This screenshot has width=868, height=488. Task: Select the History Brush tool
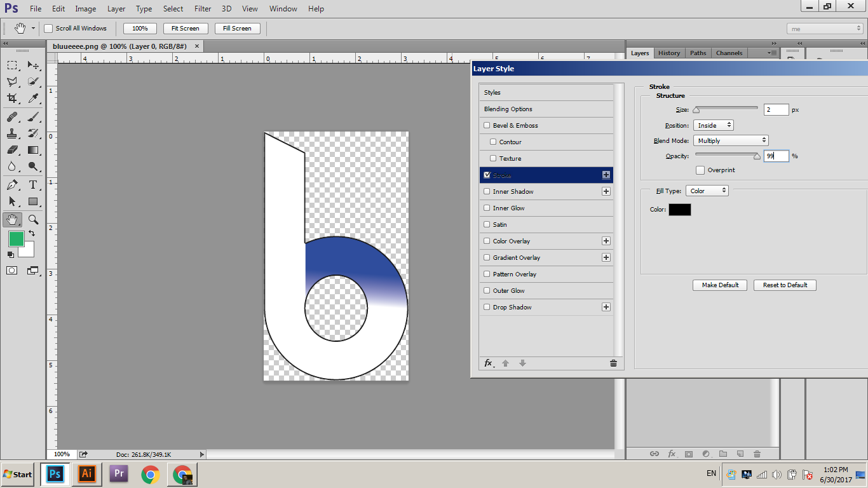(x=33, y=133)
